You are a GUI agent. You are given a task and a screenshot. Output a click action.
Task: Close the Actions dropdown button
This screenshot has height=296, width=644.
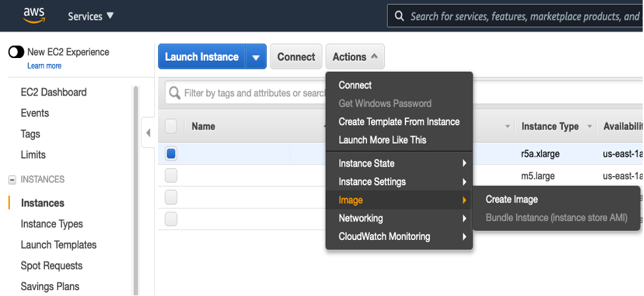click(355, 57)
